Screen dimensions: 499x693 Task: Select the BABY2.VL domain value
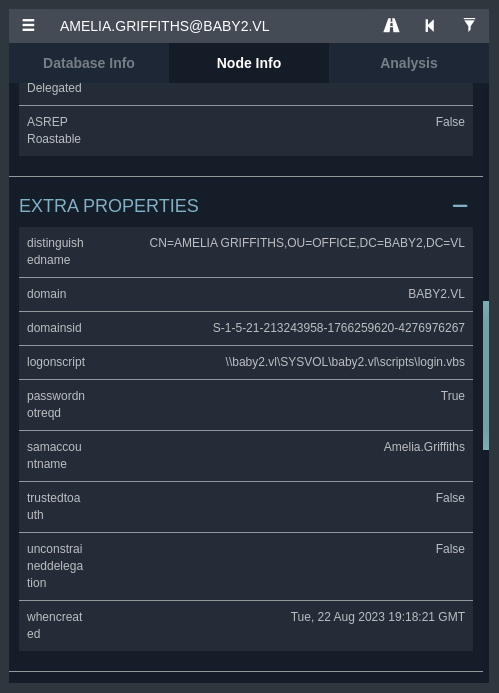tap(436, 294)
